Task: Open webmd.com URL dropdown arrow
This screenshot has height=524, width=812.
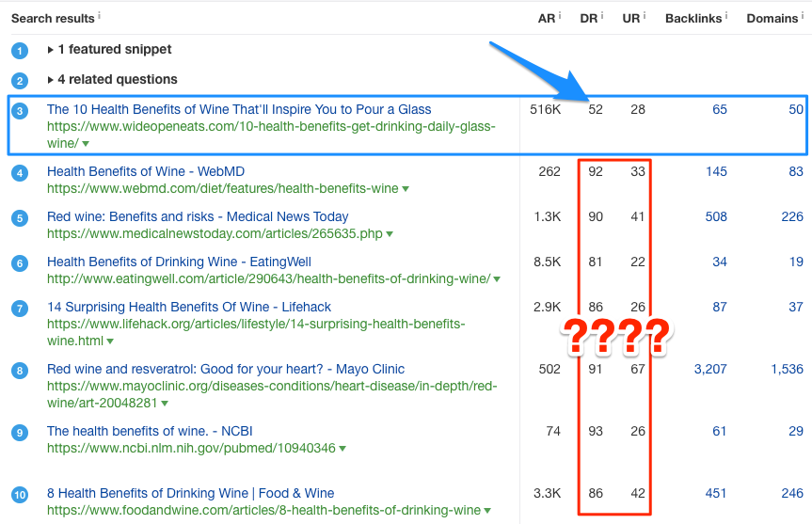Action: click(x=406, y=189)
